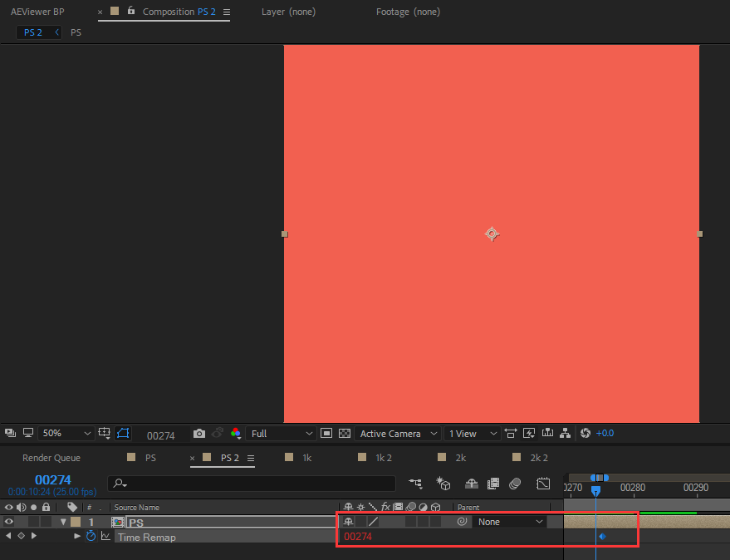Viewport: 730px width, 560px height.
Task: Click the Reset Exposure icon
Action: click(585, 433)
